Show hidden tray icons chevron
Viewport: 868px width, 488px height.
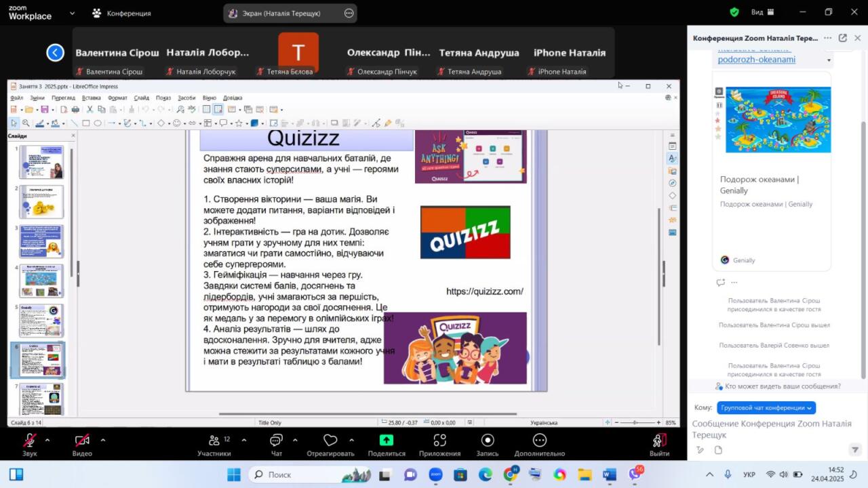tap(709, 474)
